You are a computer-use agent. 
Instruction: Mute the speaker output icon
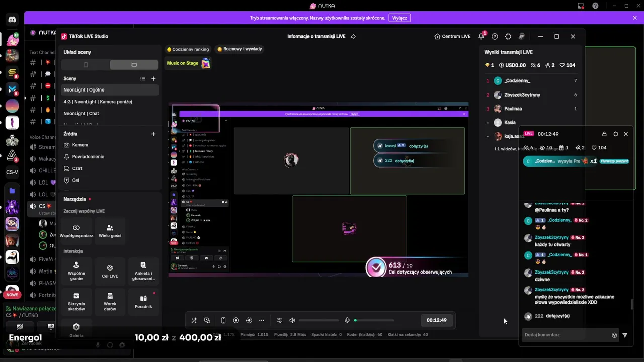292,320
